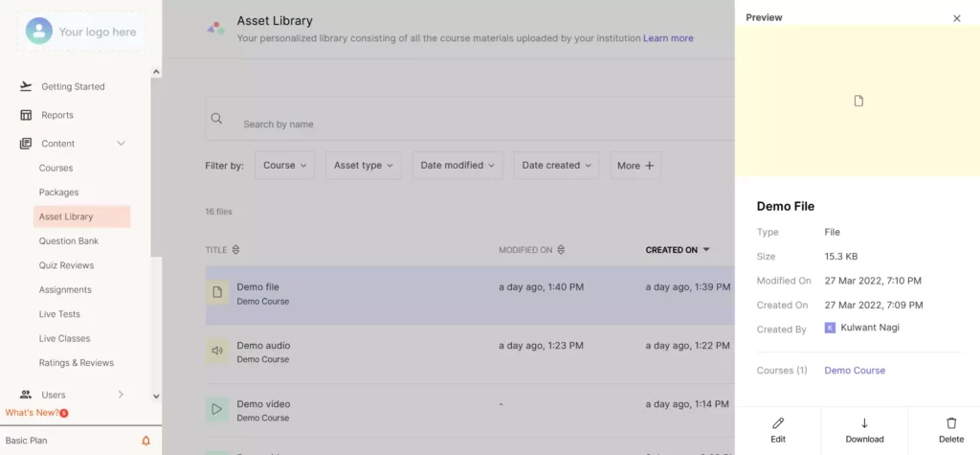
Task: Open the Course filter dropdown
Action: (285, 165)
